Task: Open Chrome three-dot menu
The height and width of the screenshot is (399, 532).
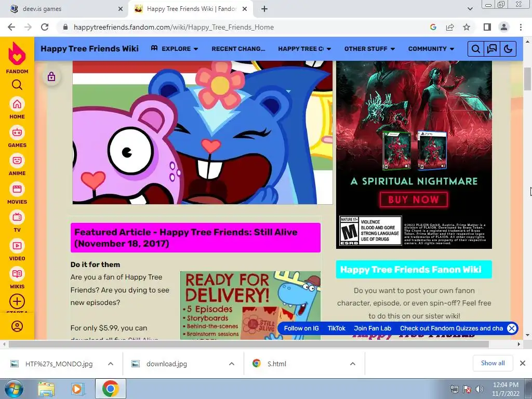Action: coord(521,27)
